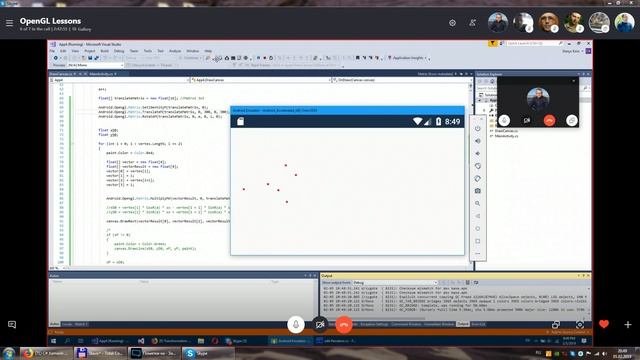
Task: Open the Debug menu in Visual Studio
Action: (119, 51)
